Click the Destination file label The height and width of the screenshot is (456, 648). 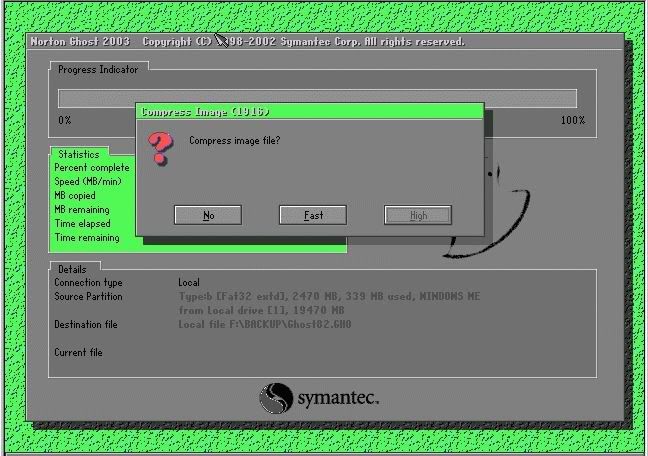pos(86,325)
